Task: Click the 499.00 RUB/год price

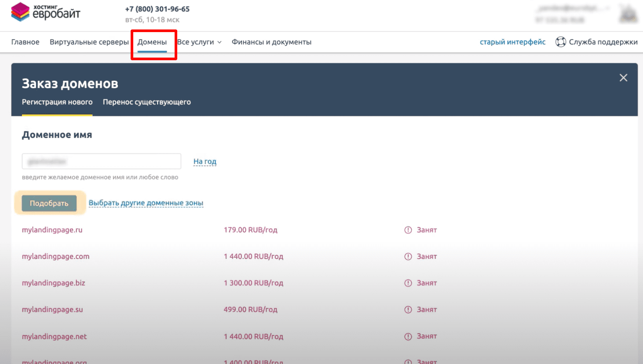Action: point(251,309)
